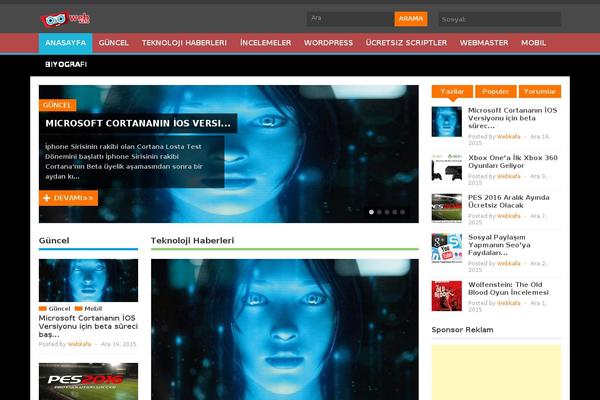Open slider headline Microsoft Cortananın iOS Versi...
Viewport: 600px width, 400px height.
(x=138, y=123)
